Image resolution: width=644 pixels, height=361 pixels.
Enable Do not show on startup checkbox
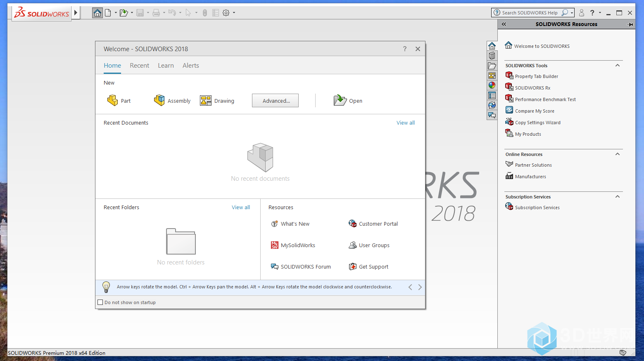[x=100, y=302]
